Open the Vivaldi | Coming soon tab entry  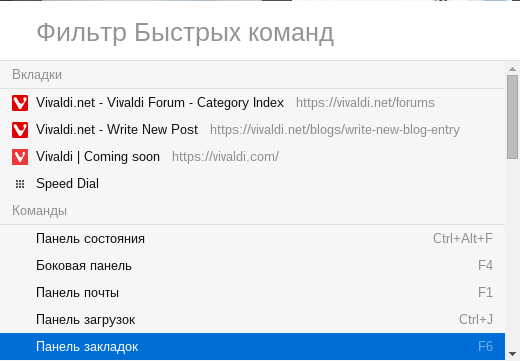pyautogui.click(x=252, y=157)
